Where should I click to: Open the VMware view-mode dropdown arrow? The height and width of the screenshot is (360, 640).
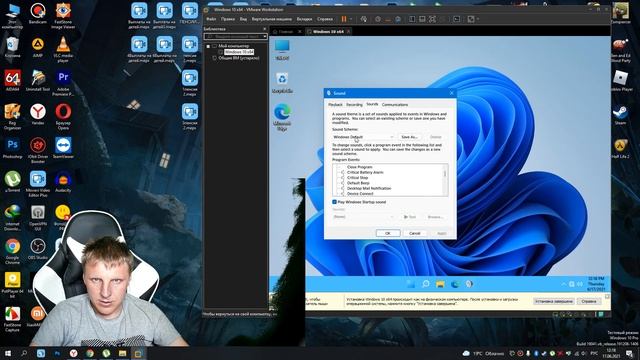(x=478, y=19)
